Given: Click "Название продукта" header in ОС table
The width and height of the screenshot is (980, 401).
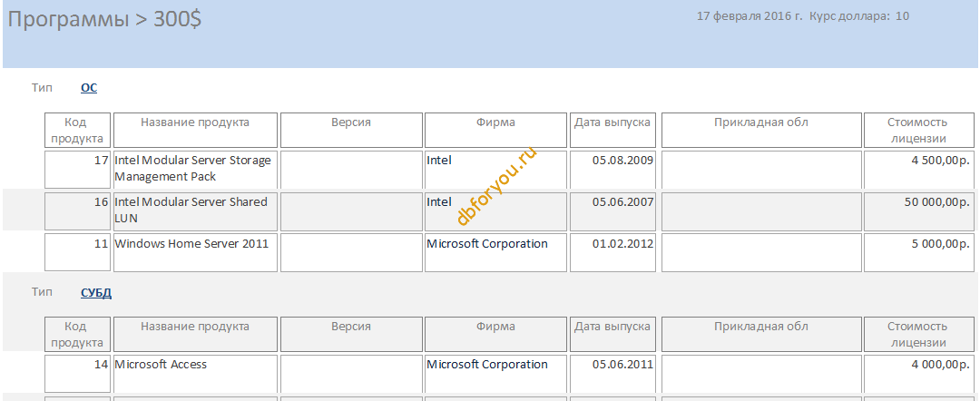Looking at the screenshot, I should [x=195, y=130].
